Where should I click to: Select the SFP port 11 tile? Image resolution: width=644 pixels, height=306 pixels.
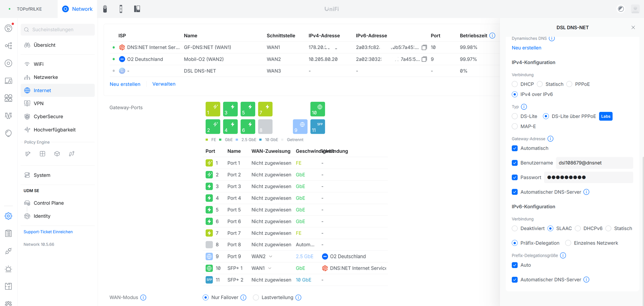318,127
